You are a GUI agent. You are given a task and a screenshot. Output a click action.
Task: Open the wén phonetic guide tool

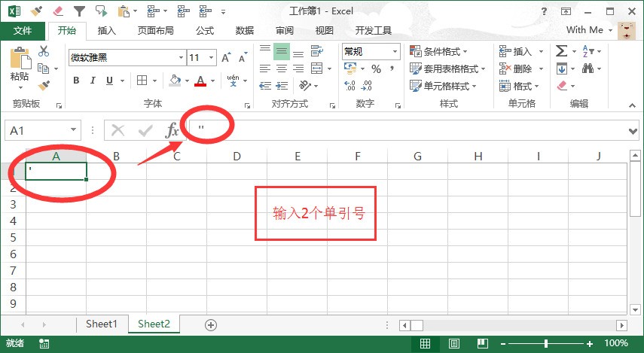(x=233, y=81)
